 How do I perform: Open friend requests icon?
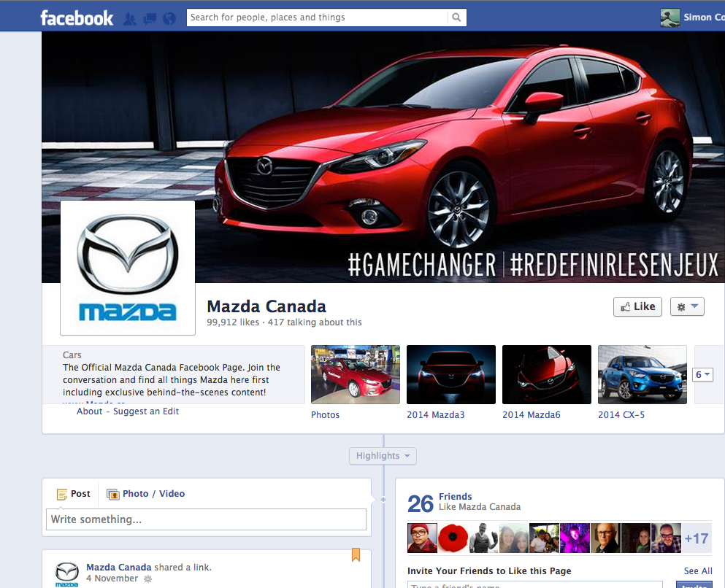click(130, 18)
